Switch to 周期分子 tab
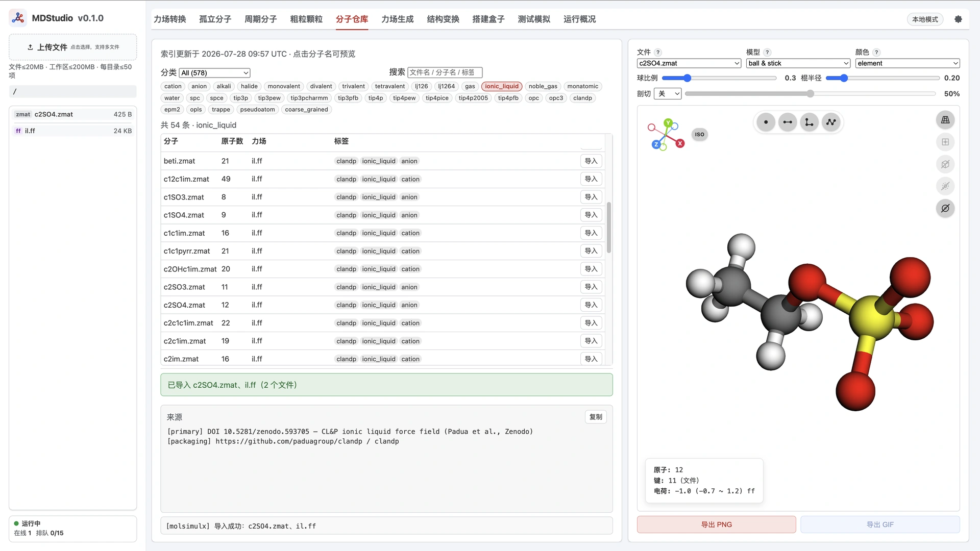980x551 pixels. pos(261,19)
